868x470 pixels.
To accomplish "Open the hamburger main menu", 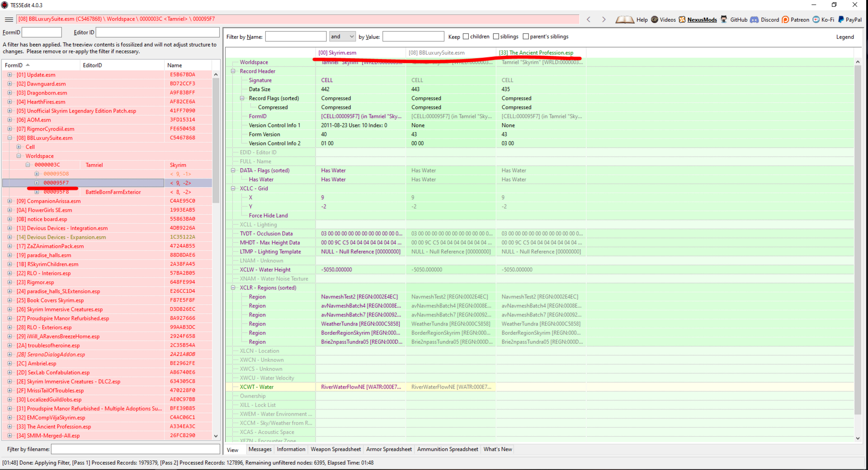I will (x=9, y=19).
